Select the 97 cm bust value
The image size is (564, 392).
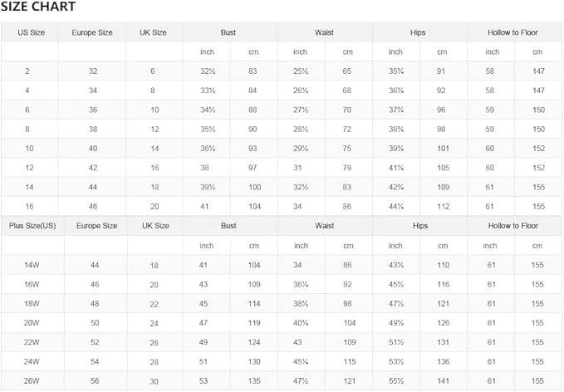[x=253, y=168]
